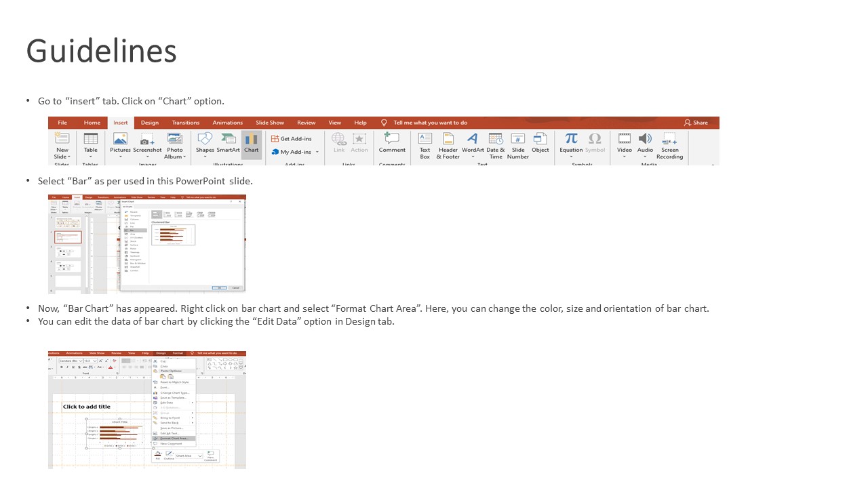Click the Pictures icon
This screenshot has height=488, width=868.
(120, 143)
